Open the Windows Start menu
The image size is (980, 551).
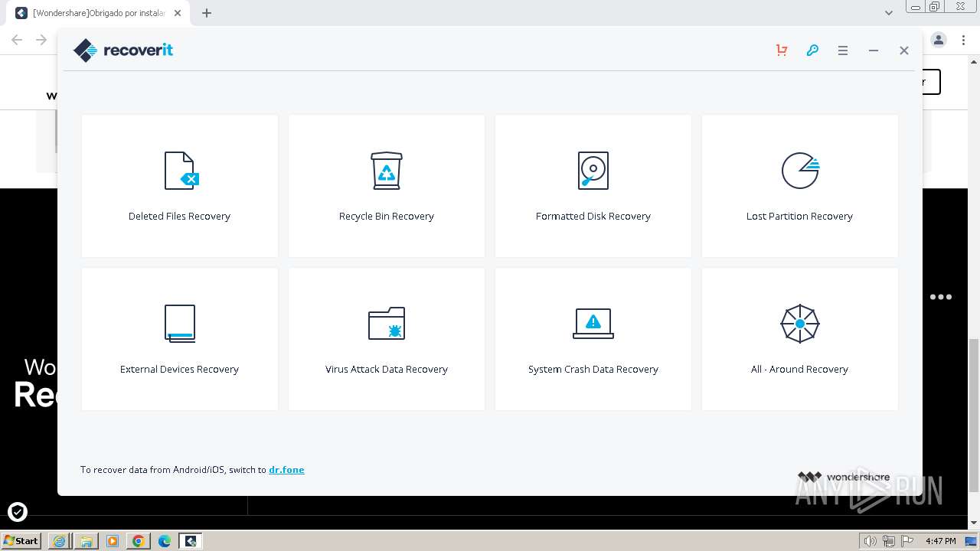[21, 540]
